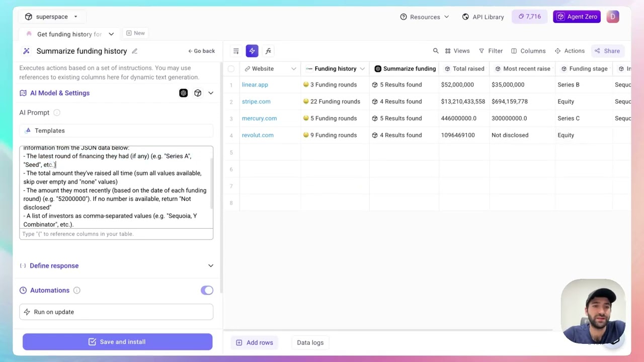Click the Add rows button
The image size is (644, 362).
[255, 342]
